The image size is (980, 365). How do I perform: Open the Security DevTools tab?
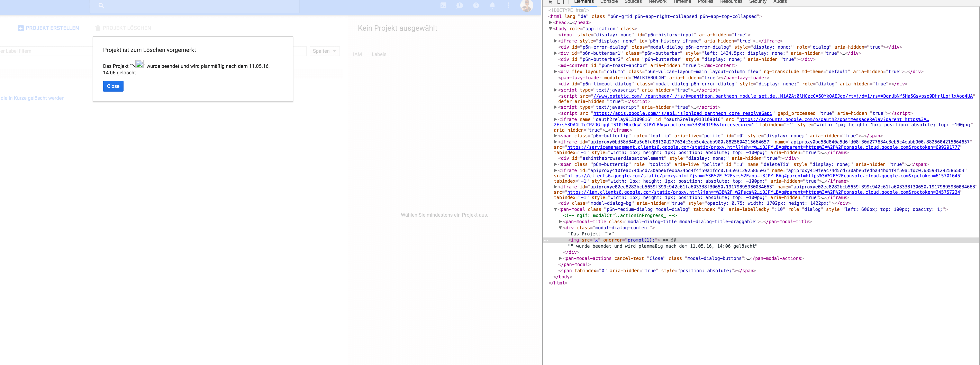pos(758,2)
